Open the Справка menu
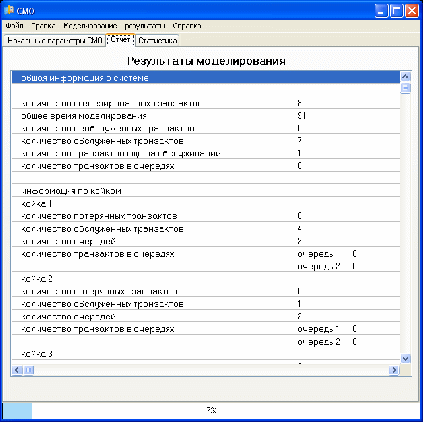This screenshot has height=423, width=424. coord(187,26)
